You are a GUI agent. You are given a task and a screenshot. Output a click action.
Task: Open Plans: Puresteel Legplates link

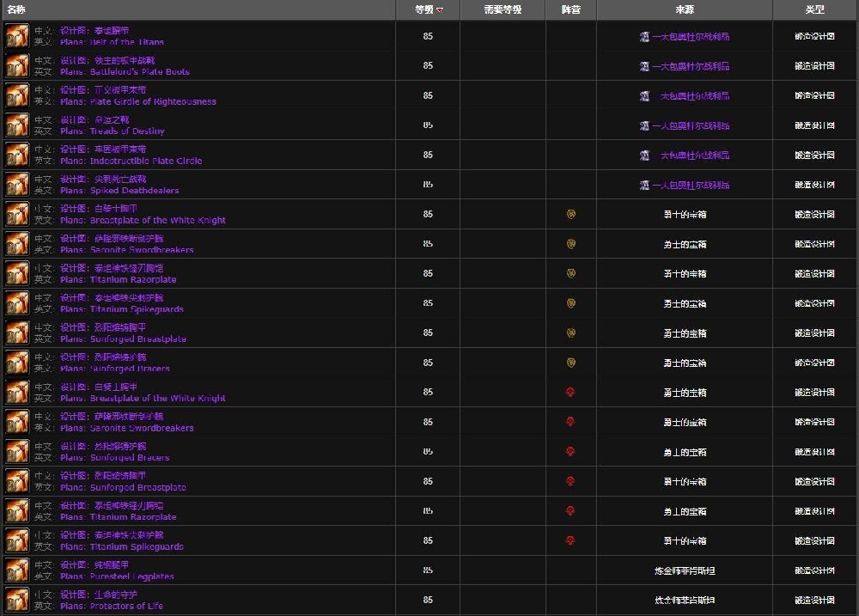(117, 576)
